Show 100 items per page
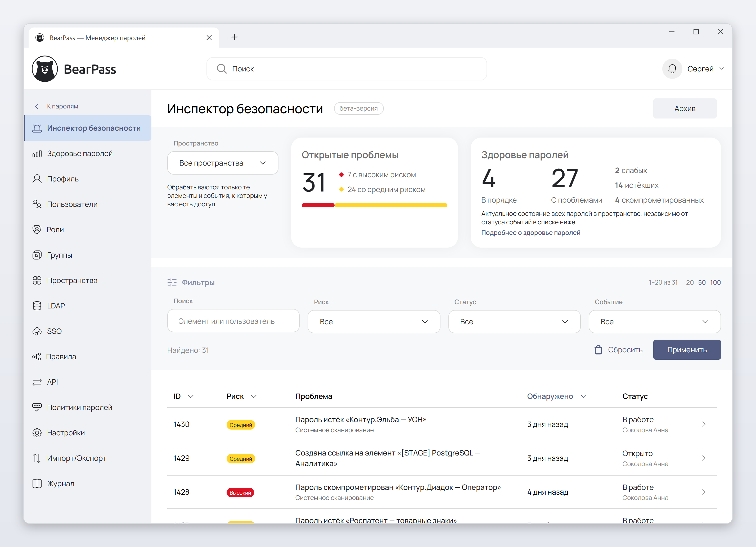This screenshot has width=756, height=547. coord(715,282)
